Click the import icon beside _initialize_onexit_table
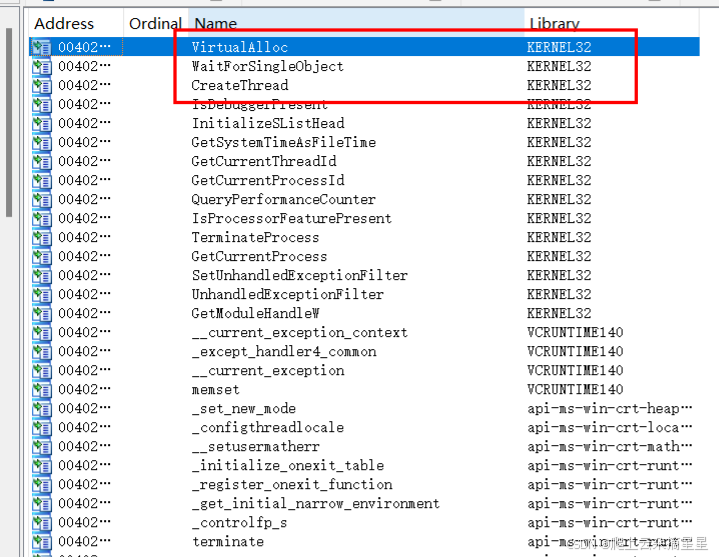The width and height of the screenshot is (719, 557). [41, 466]
